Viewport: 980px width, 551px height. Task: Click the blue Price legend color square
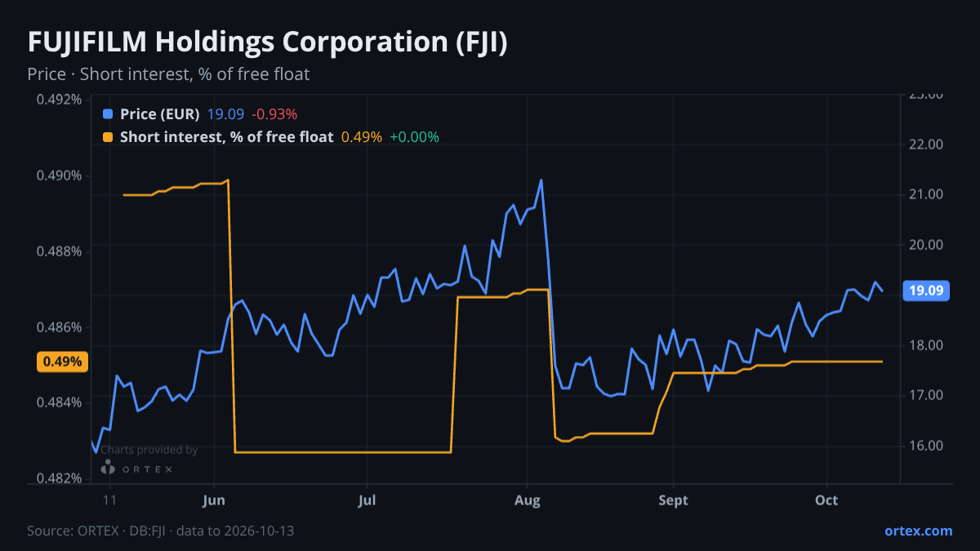pos(108,114)
